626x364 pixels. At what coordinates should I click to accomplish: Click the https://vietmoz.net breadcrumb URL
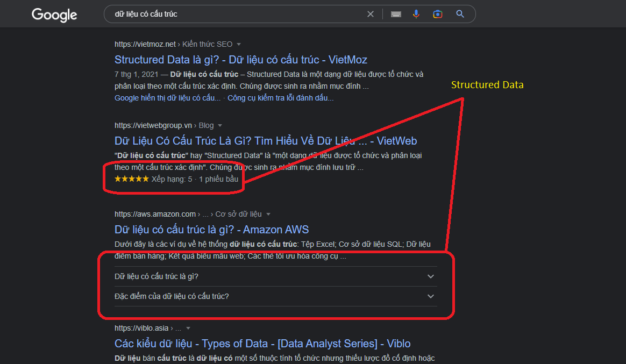(145, 44)
